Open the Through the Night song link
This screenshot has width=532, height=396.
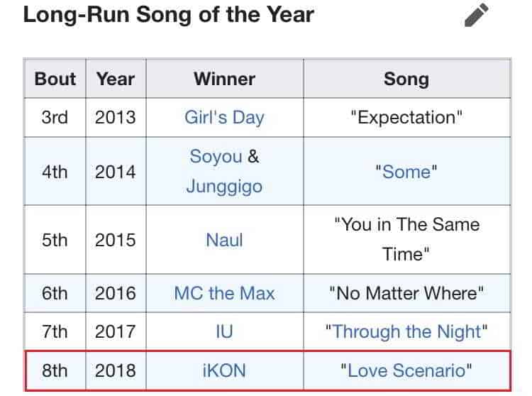(406, 331)
